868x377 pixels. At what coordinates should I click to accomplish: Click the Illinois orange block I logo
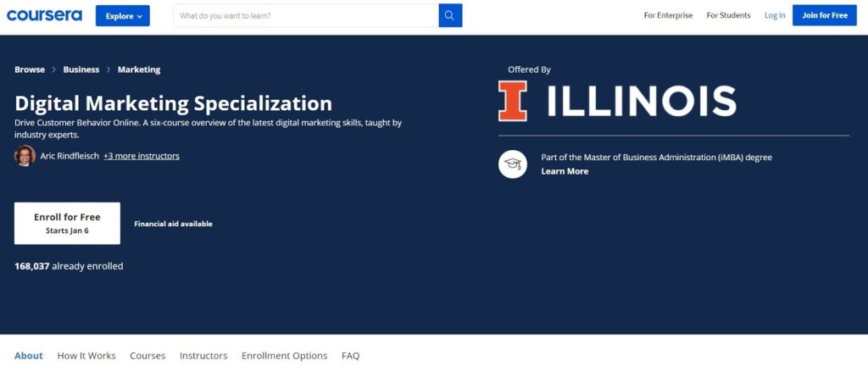[x=513, y=101]
